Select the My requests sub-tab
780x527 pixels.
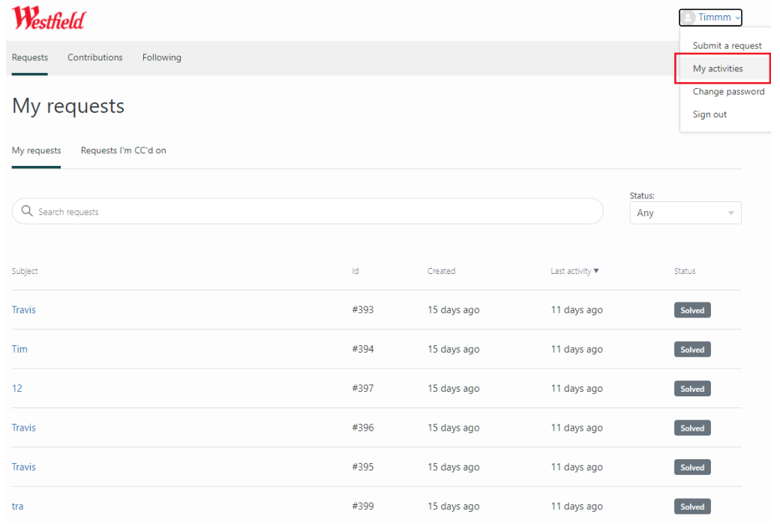36,151
